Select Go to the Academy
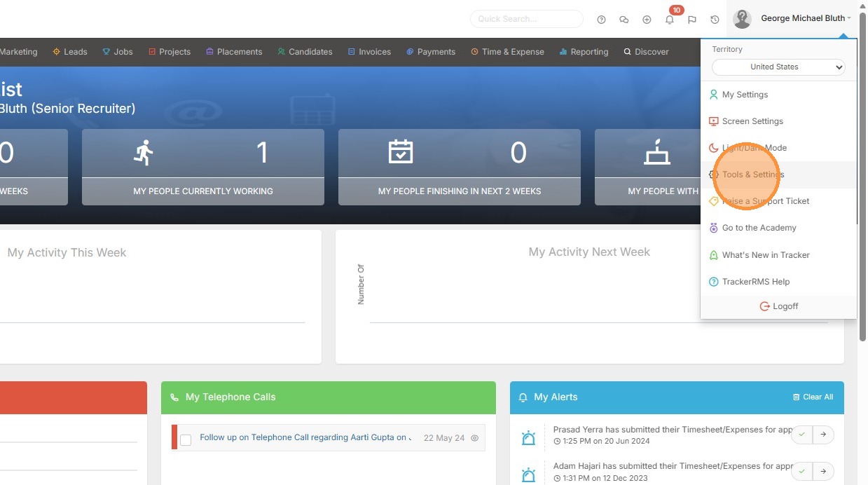 778,228
